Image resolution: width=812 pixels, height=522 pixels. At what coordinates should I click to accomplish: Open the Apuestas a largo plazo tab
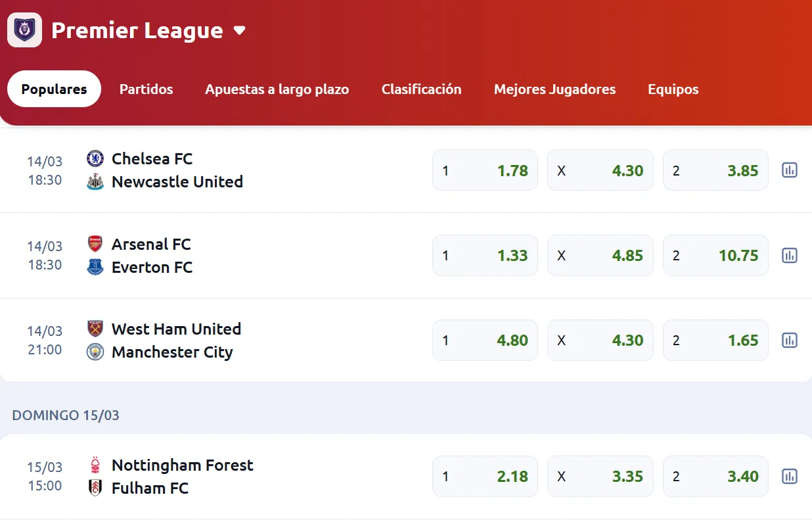277,89
